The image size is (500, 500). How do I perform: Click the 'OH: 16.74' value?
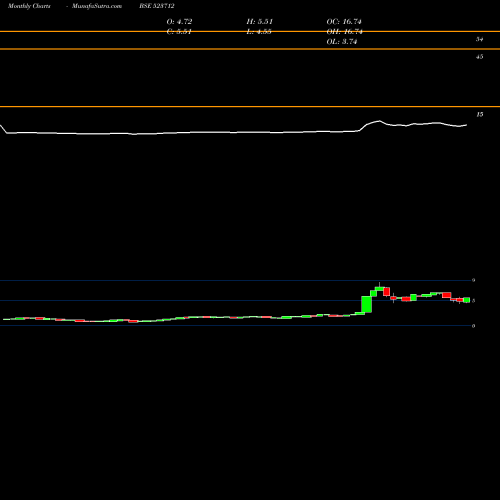344,32
